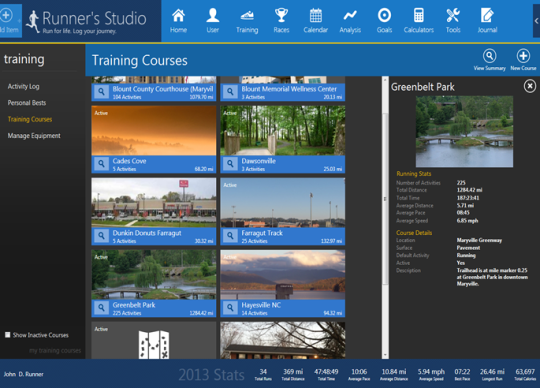
Task: Click magnifier icon on Dunkin Donuts Farragut card
Action: (102, 235)
